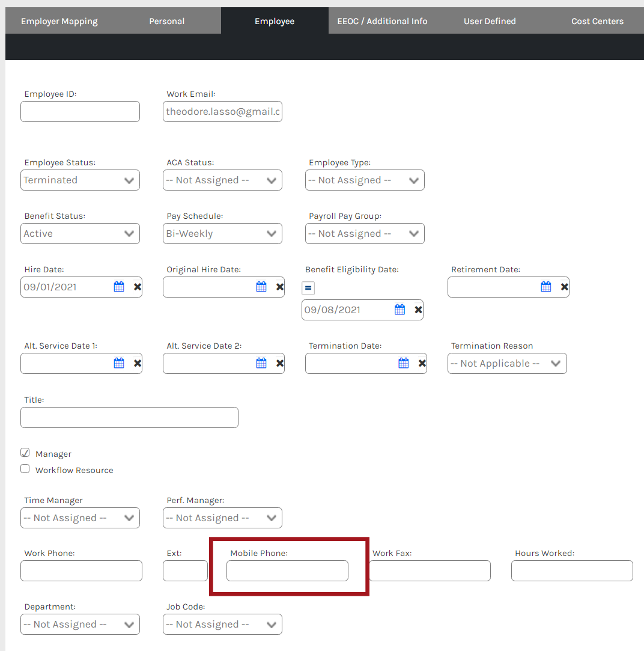Clear the Benefit Eligibility Date value
Screen dimensions: 644x651
point(418,310)
